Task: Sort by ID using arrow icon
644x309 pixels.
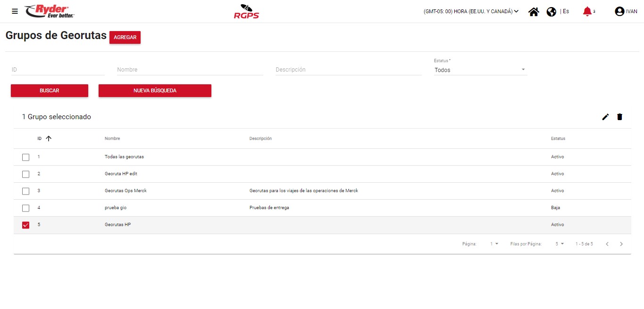Action: point(48,138)
